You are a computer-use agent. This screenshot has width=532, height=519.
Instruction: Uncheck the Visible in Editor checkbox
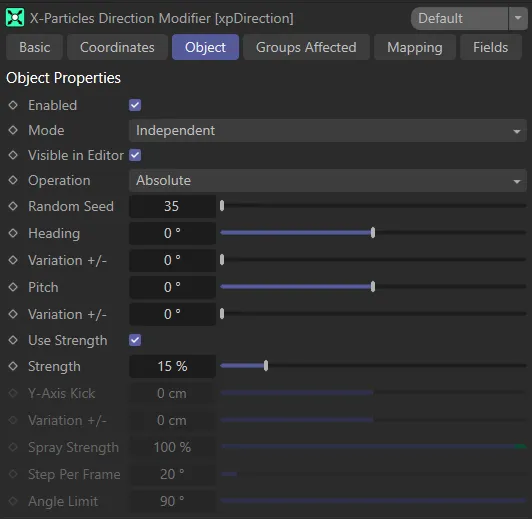tap(135, 155)
